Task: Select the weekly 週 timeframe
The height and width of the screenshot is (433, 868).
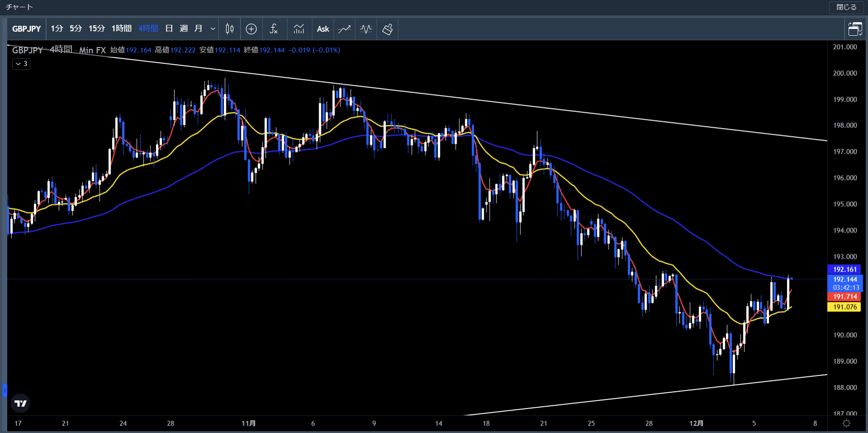Action: (184, 29)
